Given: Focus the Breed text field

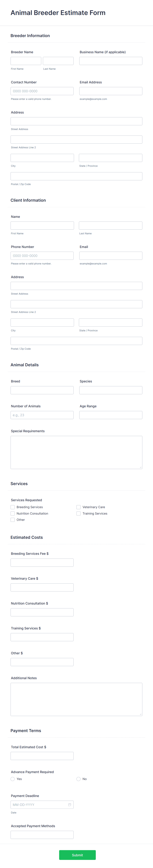Looking at the screenshot, I should 42,390.
